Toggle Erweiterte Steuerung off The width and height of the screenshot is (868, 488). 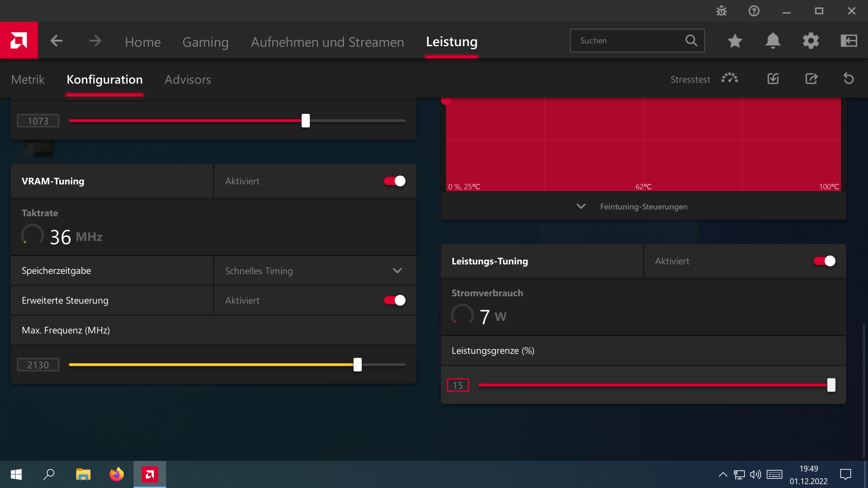(x=395, y=300)
